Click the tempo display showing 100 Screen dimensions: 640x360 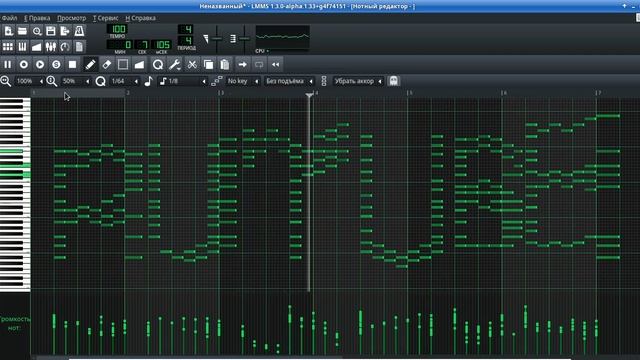pos(117,29)
